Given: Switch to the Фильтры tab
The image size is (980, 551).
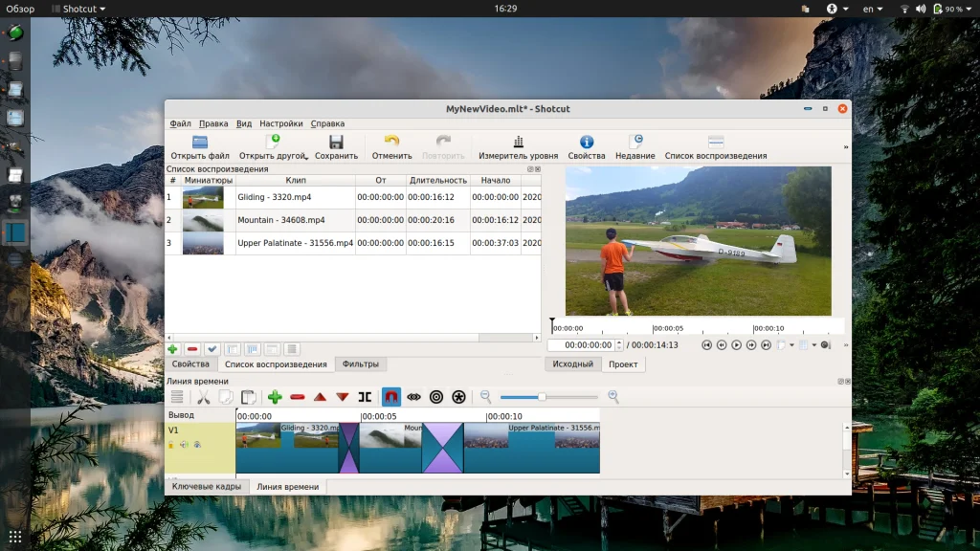Looking at the screenshot, I should click(361, 364).
